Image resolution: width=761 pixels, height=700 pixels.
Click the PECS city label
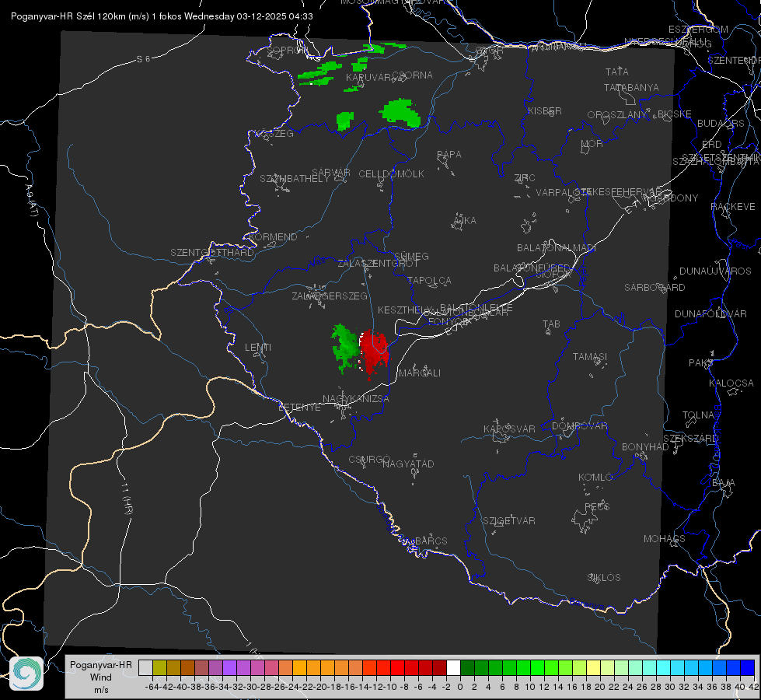[x=597, y=506]
